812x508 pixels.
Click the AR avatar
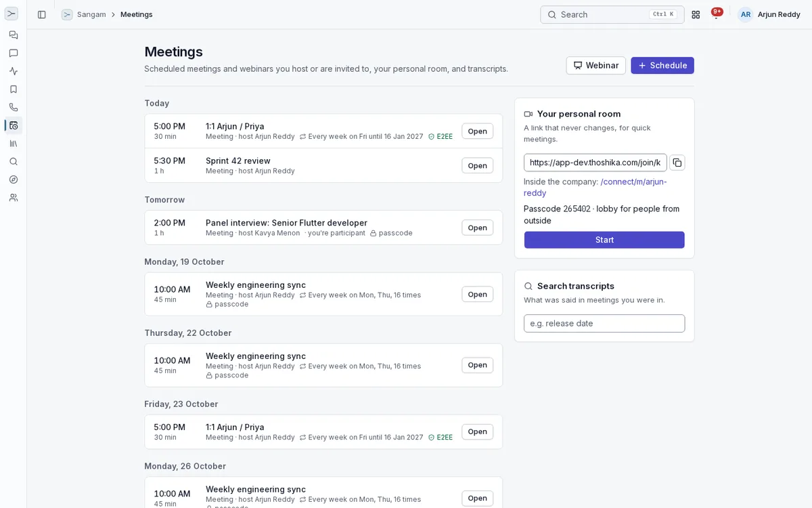coord(746,14)
